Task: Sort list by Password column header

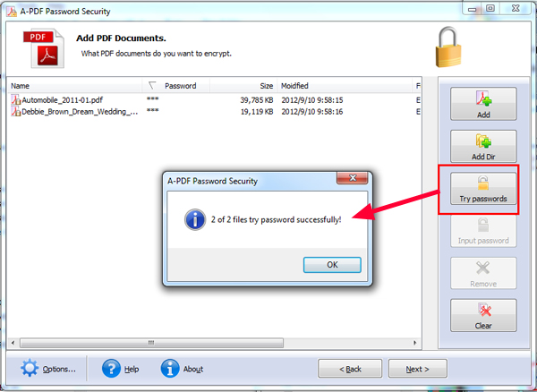Action: [x=176, y=86]
